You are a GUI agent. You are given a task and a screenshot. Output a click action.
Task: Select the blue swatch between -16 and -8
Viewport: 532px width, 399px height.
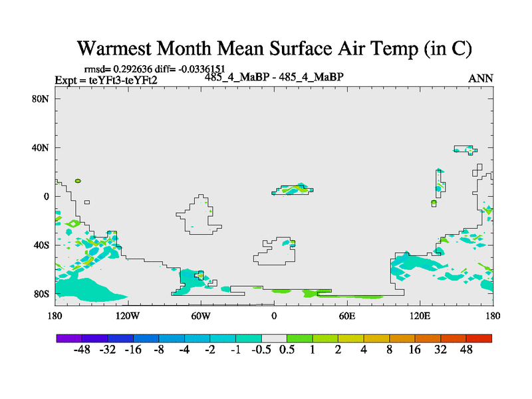[x=146, y=338]
